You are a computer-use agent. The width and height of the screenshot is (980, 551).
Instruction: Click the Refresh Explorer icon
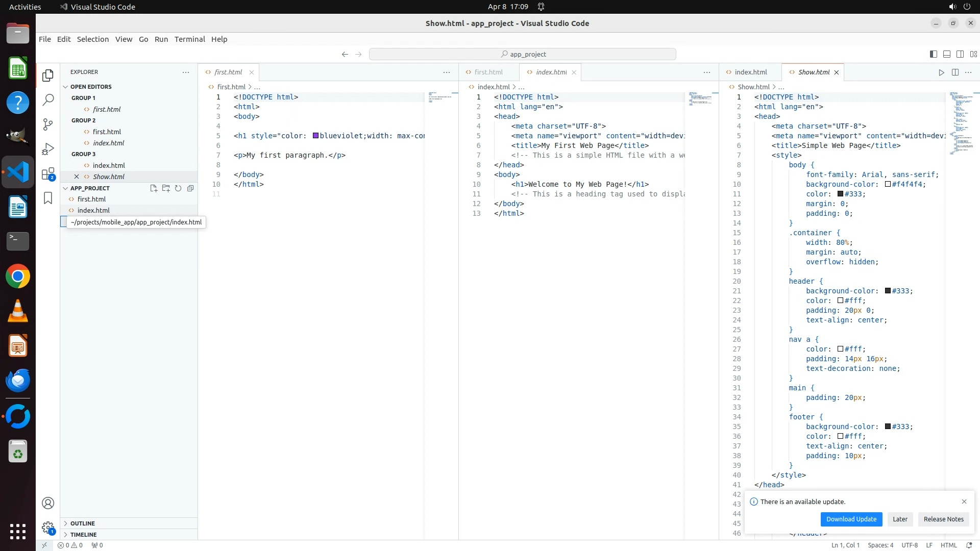pyautogui.click(x=178, y=188)
